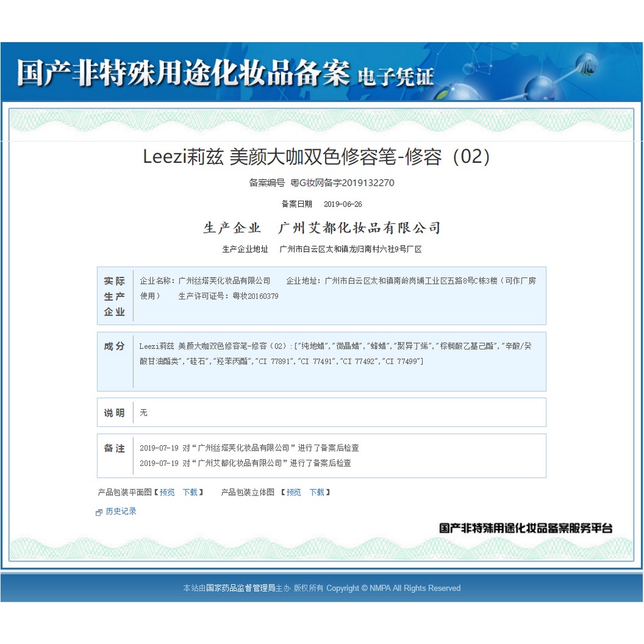The height and width of the screenshot is (644, 644).
Task: Preview the 产品包装平面图 image
Action: pos(167,492)
